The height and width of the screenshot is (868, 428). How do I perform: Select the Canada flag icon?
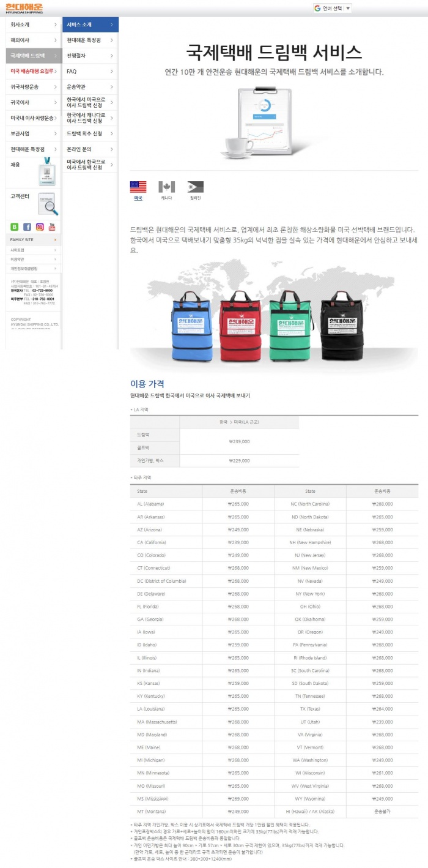[167, 187]
